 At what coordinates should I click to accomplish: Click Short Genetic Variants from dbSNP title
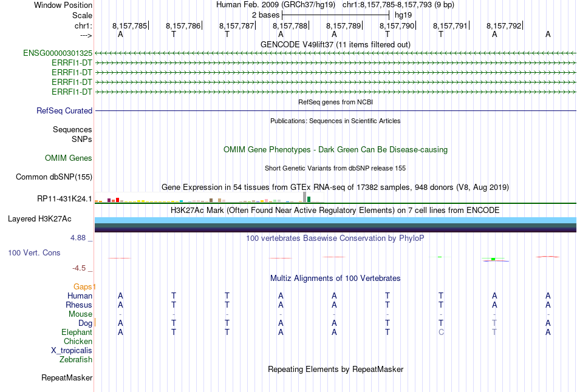tap(335, 168)
